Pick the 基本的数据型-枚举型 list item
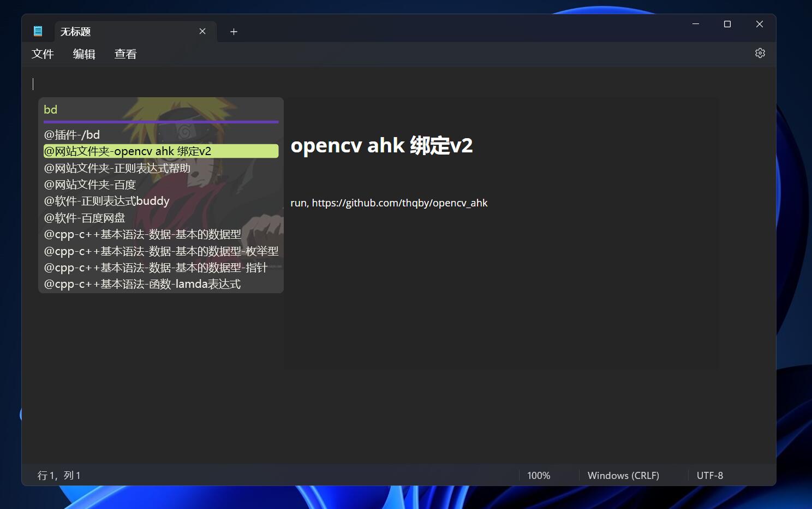 click(x=161, y=251)
